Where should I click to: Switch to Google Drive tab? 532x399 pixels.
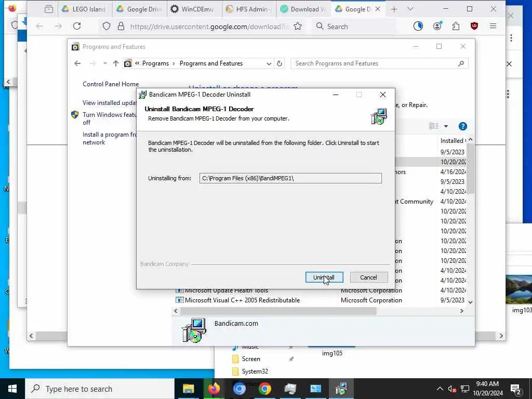tap(139, 9)
